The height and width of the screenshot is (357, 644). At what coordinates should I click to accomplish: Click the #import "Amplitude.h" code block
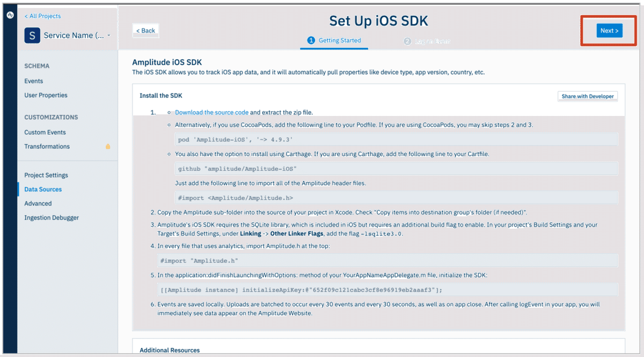[387, 261]
